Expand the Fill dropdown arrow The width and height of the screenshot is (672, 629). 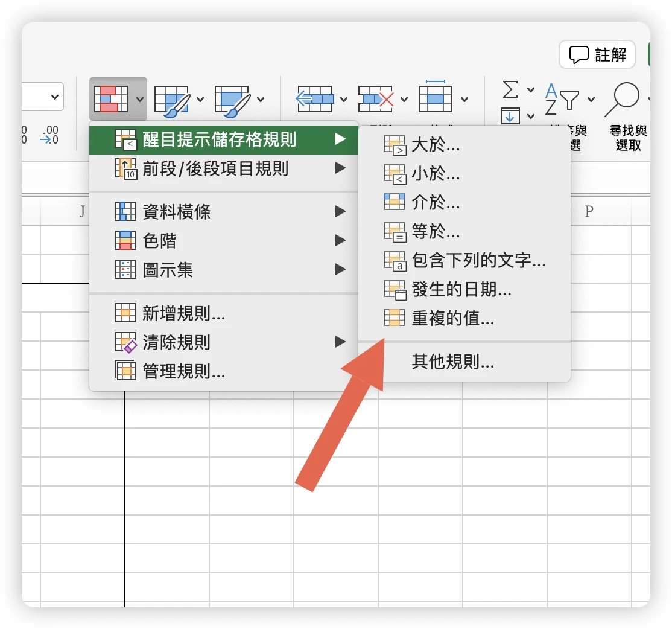pos(531,116)
